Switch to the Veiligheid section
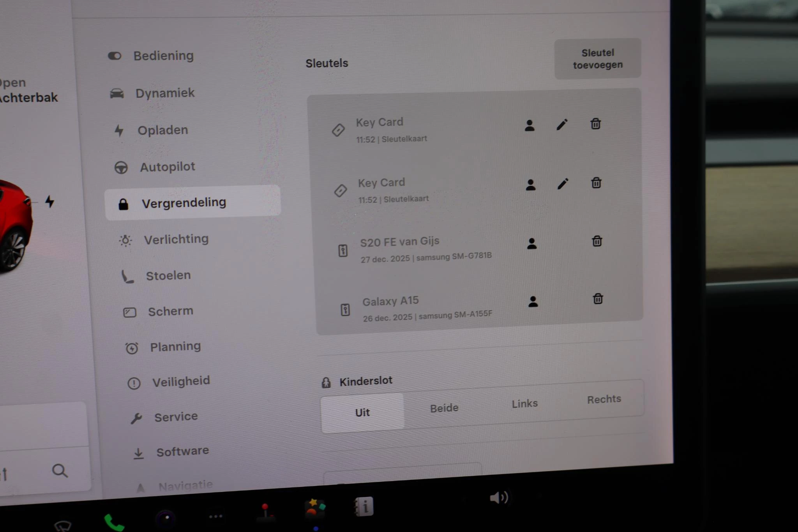 point(181,381)
